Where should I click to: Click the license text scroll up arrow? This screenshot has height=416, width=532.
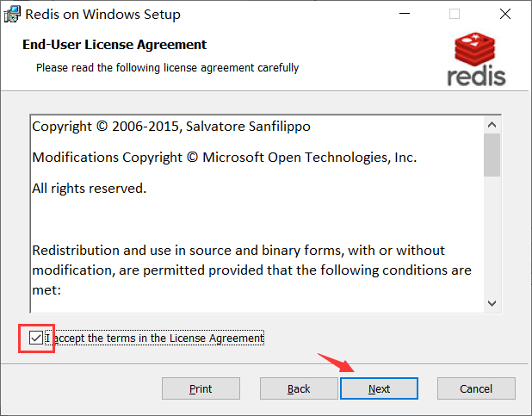492,125
